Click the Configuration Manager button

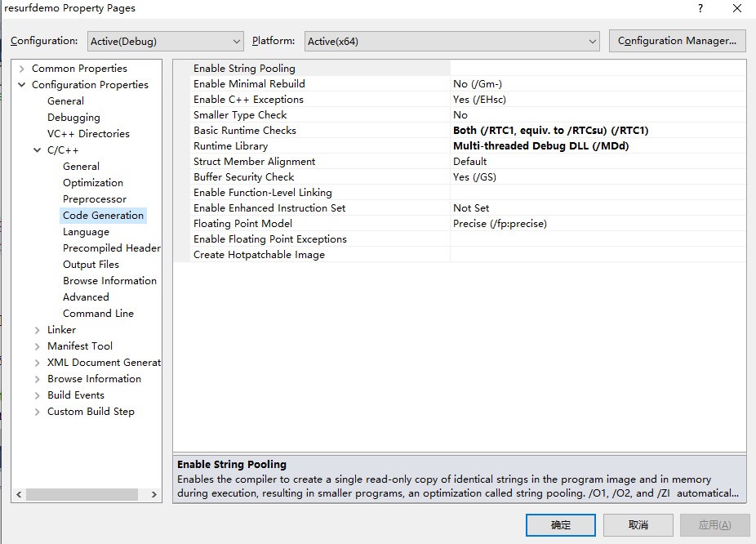click(x=677, y=41)
